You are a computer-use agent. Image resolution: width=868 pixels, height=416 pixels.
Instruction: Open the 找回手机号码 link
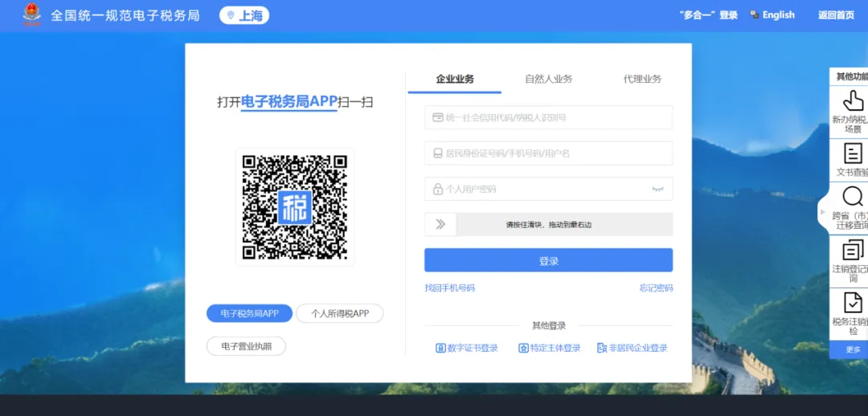449,288
